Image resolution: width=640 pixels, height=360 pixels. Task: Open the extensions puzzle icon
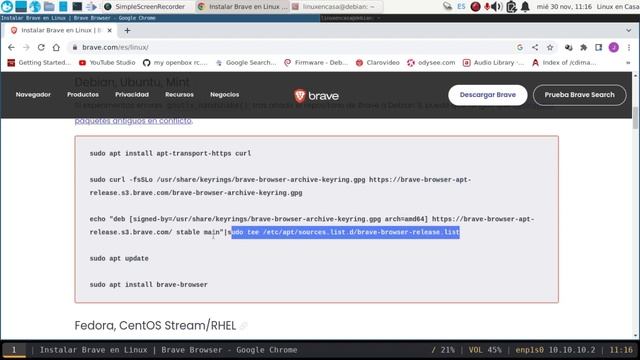click(584, 47)
